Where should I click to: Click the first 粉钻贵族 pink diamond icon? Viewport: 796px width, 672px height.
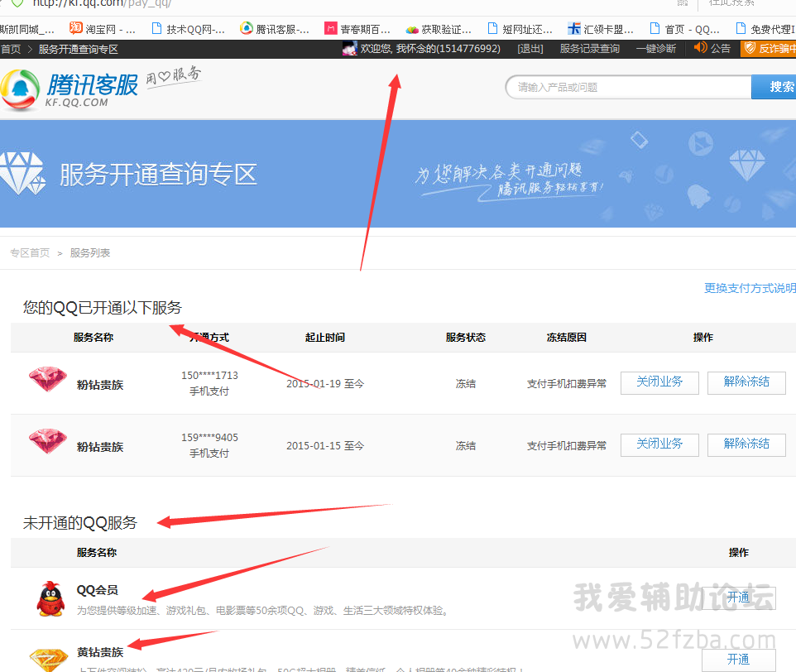pos(47,380)
